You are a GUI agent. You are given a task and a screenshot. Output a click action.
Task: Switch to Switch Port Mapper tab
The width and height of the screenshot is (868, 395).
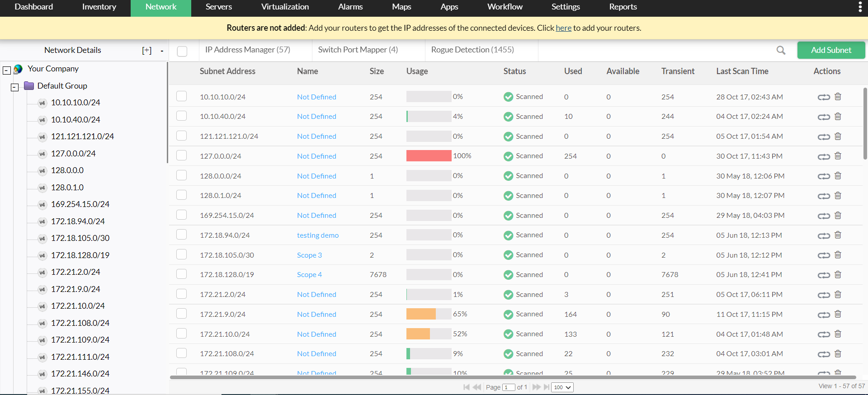[x=358, y=50]
